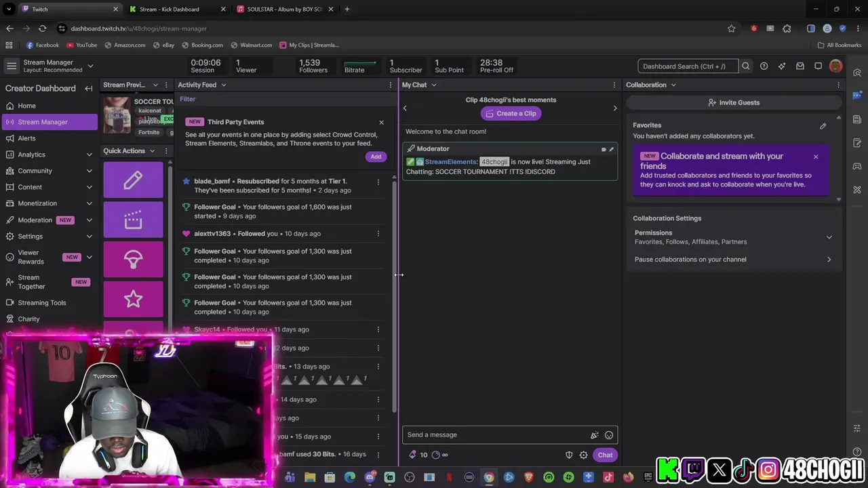Image resolution: width=868 pixels, height=488 pixels.
Task: Open options for alexttv1363 Followed event
Action: coord(378,233)
